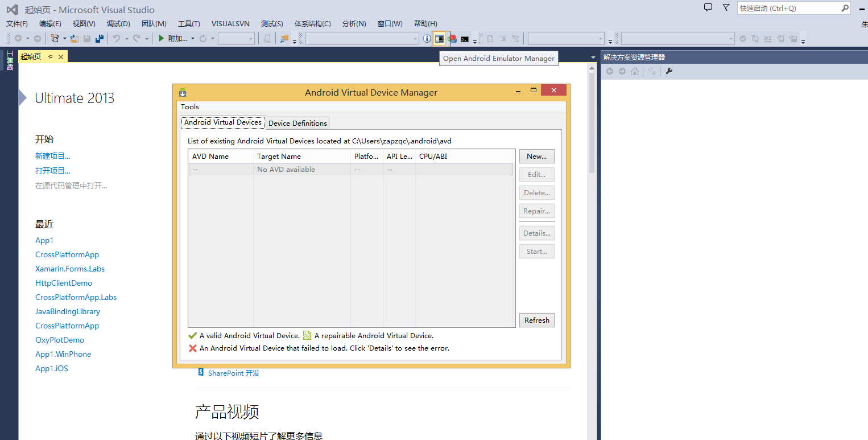Click the Undo arrow icon
Image resolution: width=868 pixels, height=440 pixels.
116,39
